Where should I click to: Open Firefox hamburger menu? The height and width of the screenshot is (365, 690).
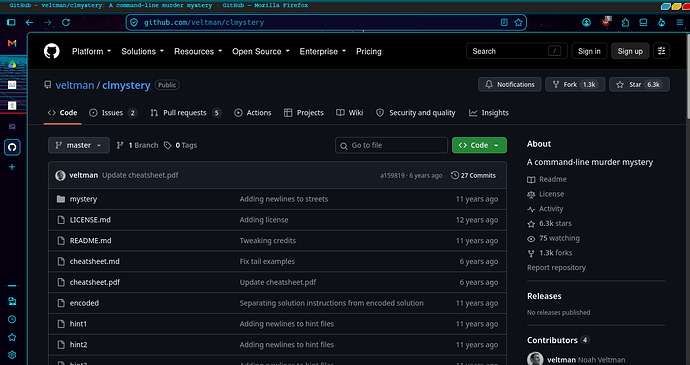point(680,22)
